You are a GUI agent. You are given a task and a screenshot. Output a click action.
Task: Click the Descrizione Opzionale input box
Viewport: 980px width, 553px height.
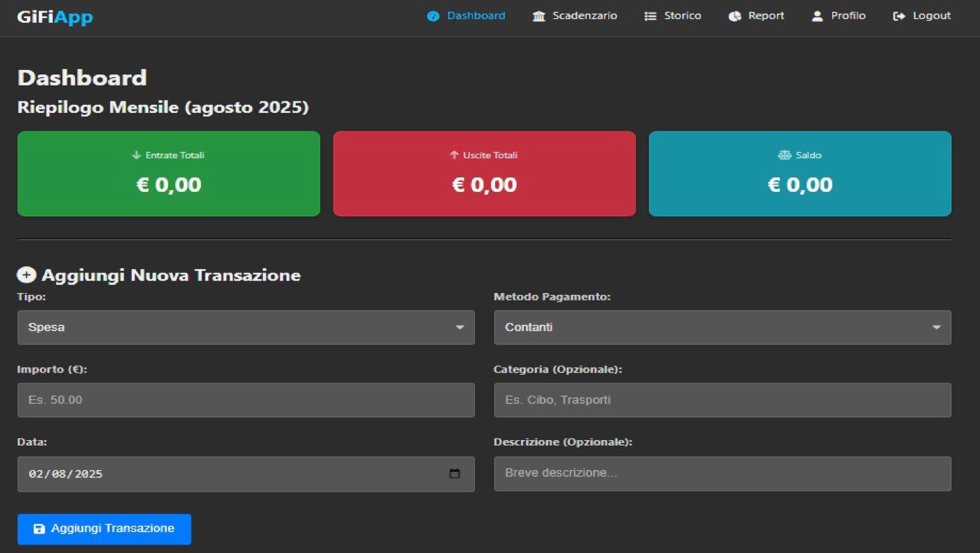[x=722, y=473]
